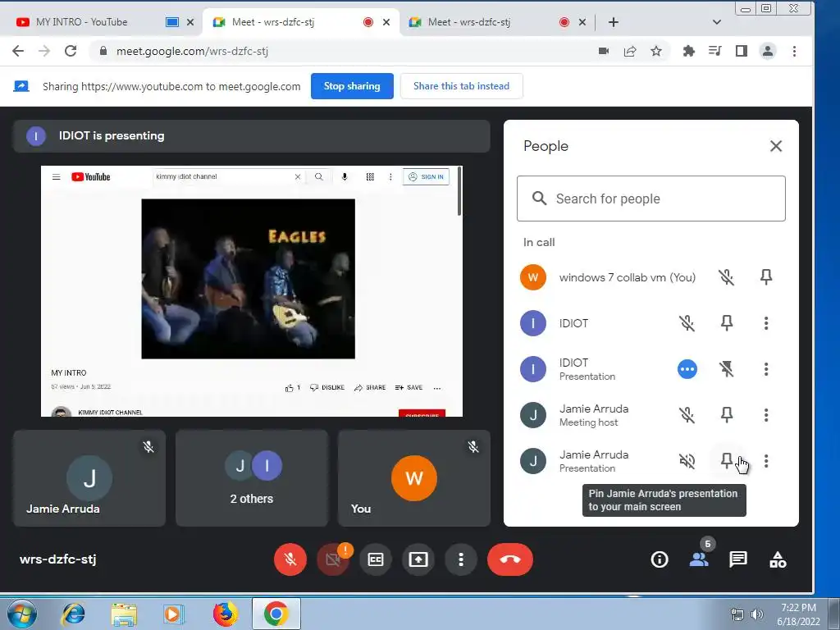Select Chrome taskbar button
This screenshot has height=630, width=840.
pyautogui.click(x=276, y=614)
